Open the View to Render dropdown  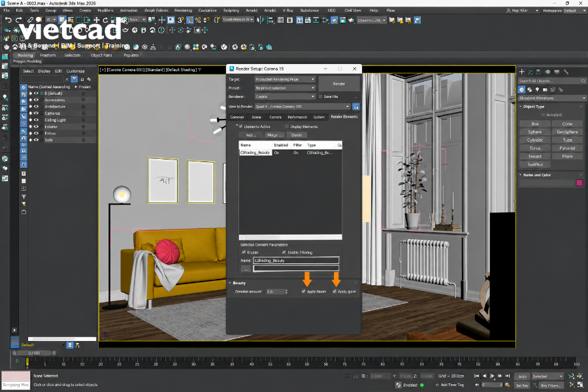[x=302, y=106]
